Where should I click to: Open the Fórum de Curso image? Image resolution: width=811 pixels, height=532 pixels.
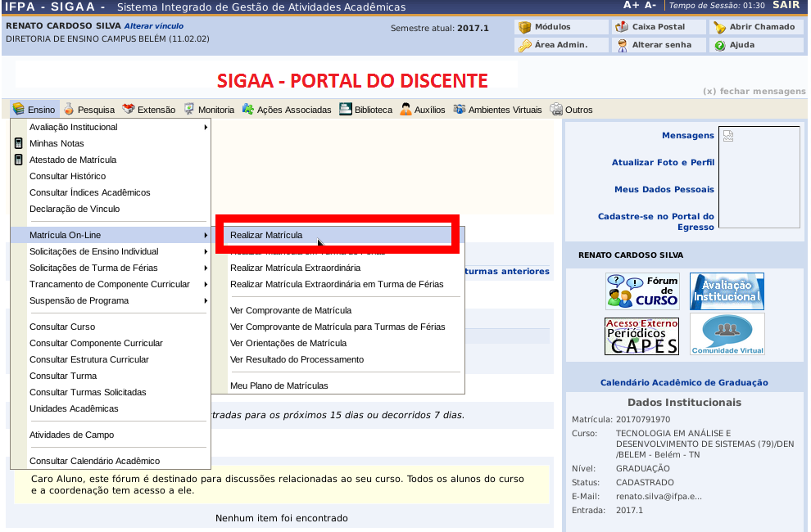pos(642,291)
